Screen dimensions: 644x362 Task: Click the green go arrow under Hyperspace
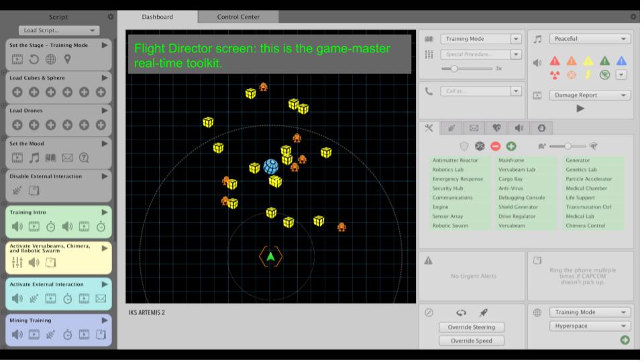625,341
